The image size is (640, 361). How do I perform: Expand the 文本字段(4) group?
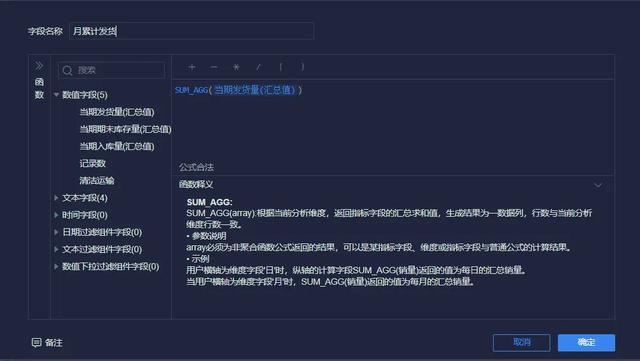[x=56, y=198]
